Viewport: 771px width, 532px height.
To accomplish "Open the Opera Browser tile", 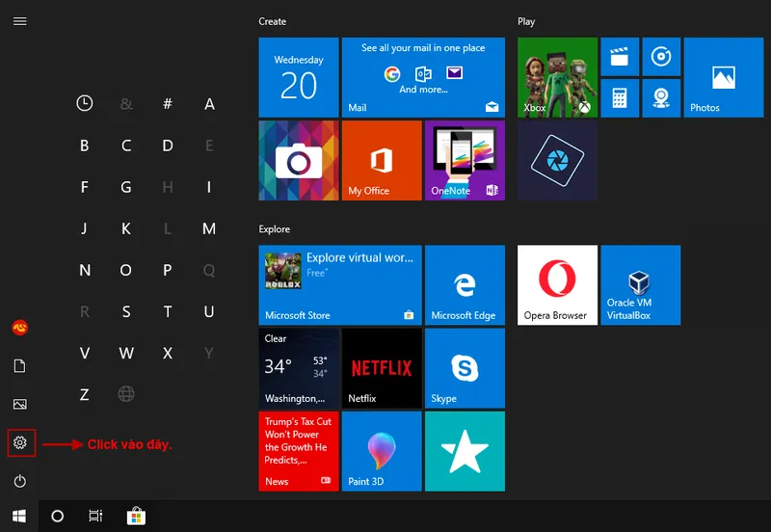I will 557,284.
